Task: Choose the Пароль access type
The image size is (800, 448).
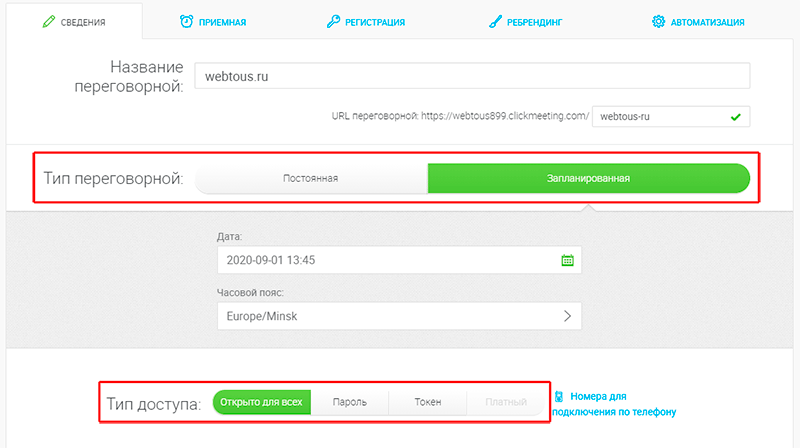Action: pos(349,402)
